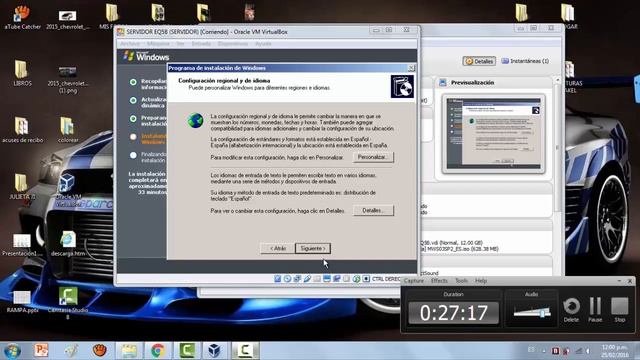Viewport: 640px width, 360px height.
Task: Click the Chrome taskbar icon
Action: pos(158,350)
